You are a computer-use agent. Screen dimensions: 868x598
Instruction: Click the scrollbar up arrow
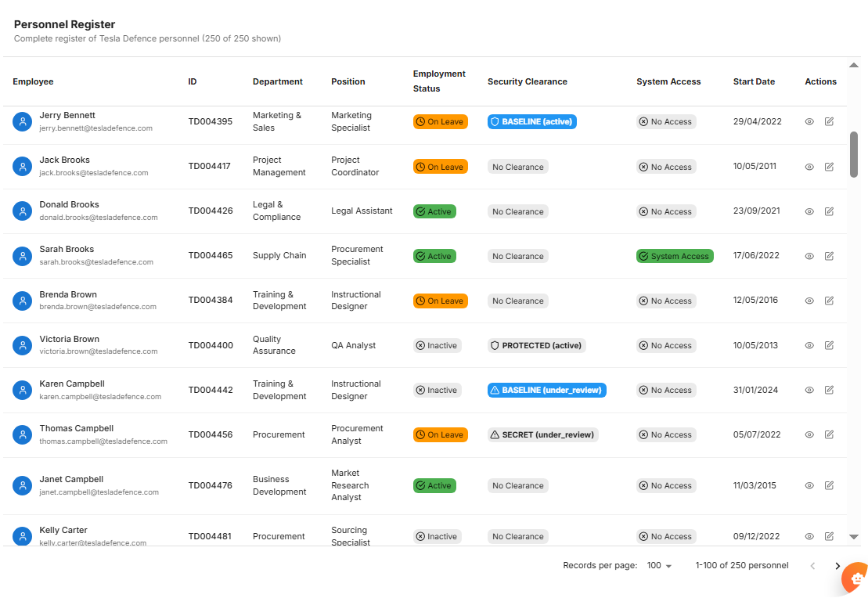point(854,65)
